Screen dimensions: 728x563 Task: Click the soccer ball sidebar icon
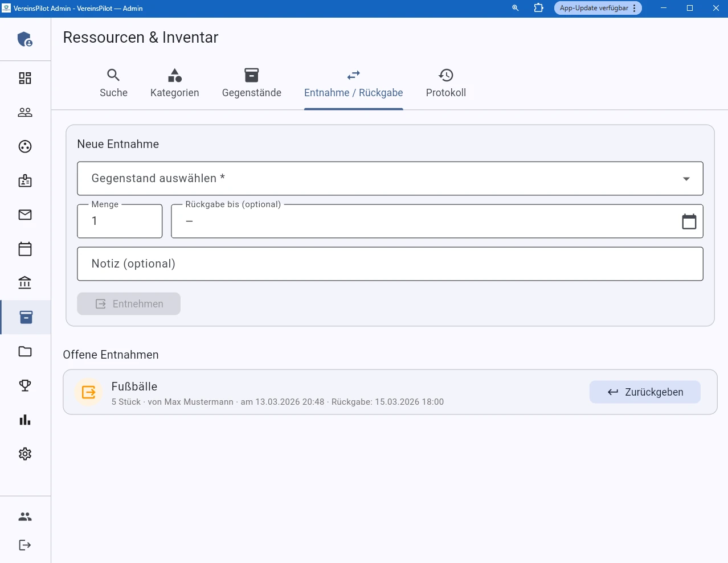[25, 146]
